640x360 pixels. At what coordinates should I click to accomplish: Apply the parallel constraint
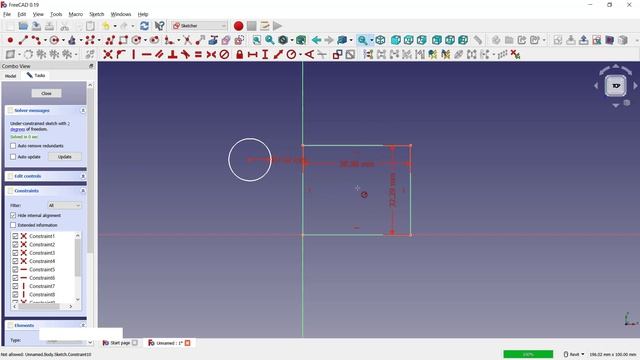point(160,54)
